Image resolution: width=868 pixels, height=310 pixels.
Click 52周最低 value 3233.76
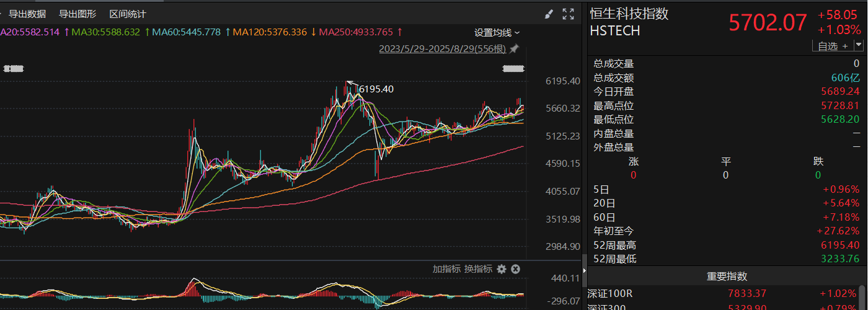click(x=840, y=259)
